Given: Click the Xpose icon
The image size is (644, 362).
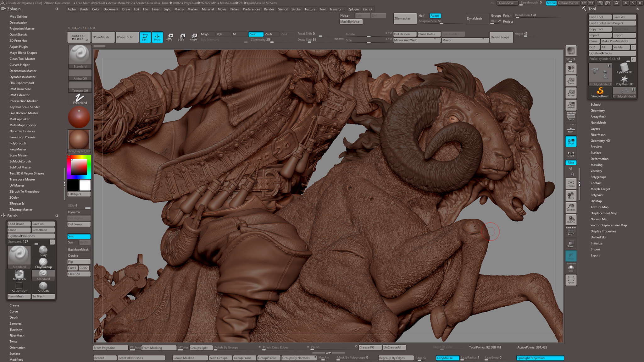Looking at the screenshot, I should 571,280.
